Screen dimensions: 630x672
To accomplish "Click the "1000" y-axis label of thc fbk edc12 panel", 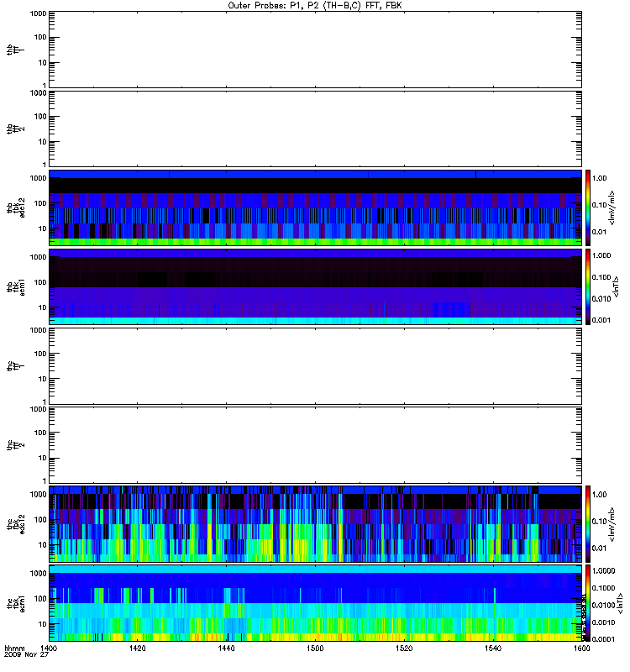I will [38, 494].
